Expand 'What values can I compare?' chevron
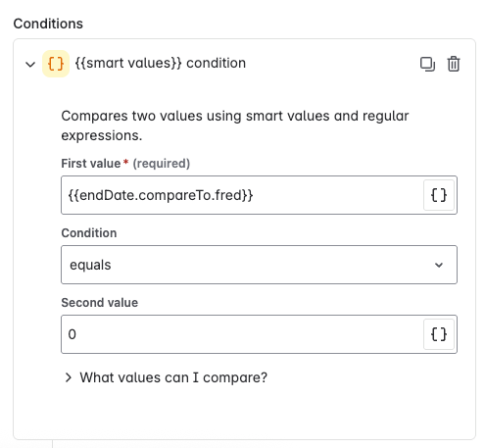Image resolution: width=485 pixels, height=448 pixels. (x=68, y=377)
